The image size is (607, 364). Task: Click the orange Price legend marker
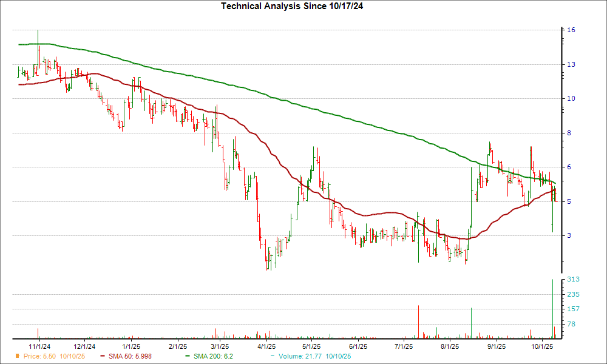16,356
